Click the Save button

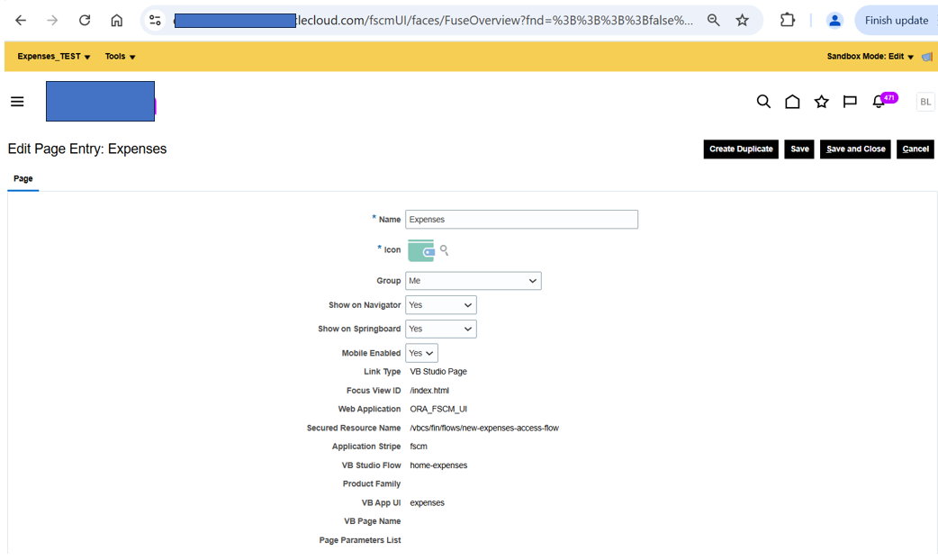click(799, 149)
